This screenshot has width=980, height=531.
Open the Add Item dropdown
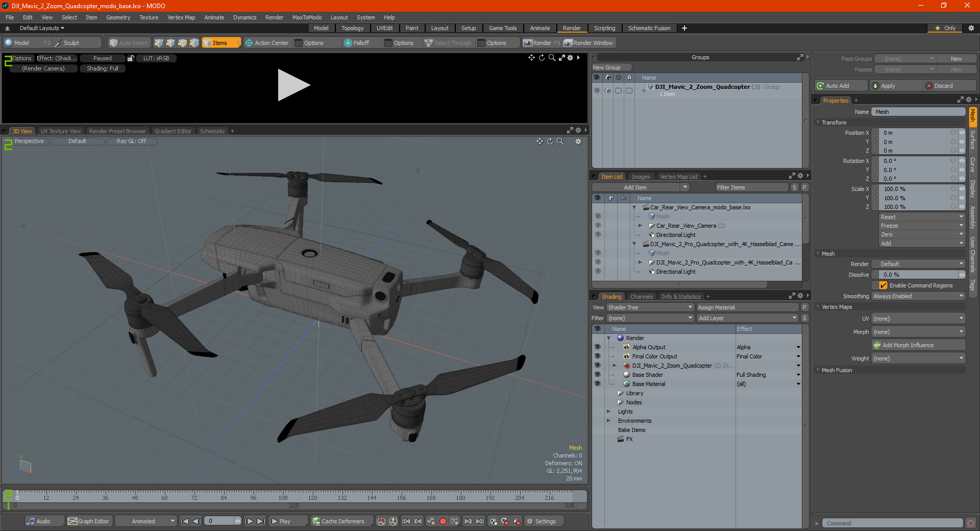(x=641, y=187)
